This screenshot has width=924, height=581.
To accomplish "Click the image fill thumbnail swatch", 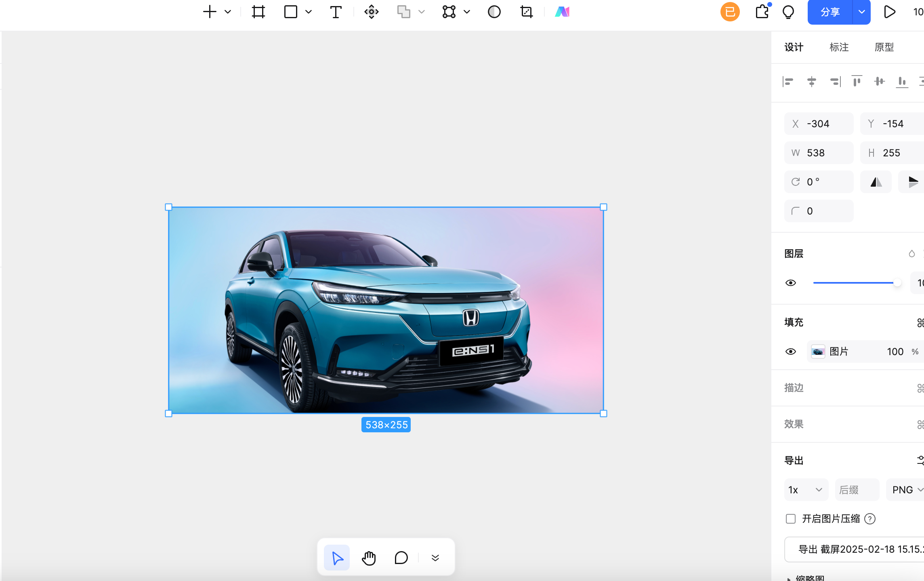I will [x=818, y=352].
